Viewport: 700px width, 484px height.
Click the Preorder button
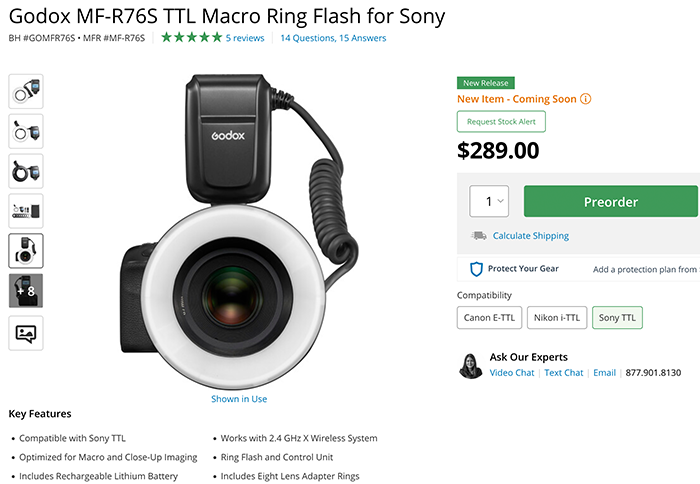pos(611,201)
